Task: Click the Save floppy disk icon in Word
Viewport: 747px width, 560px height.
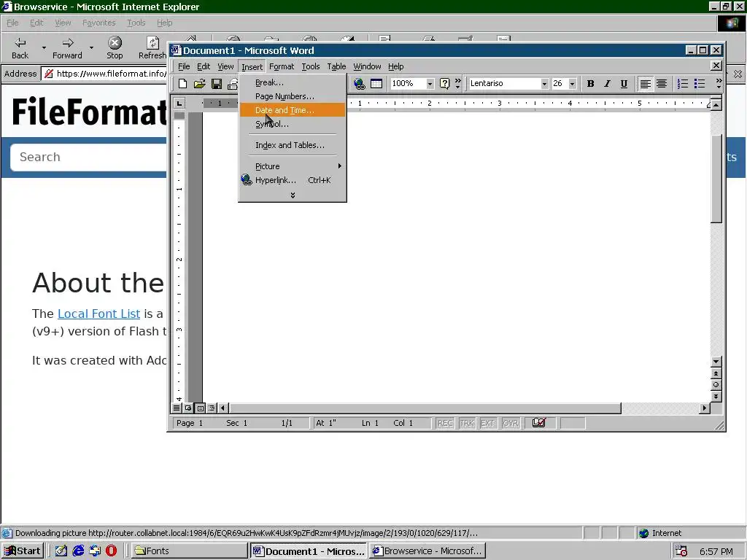Action: pyautogui.click(x=216, y=84)
